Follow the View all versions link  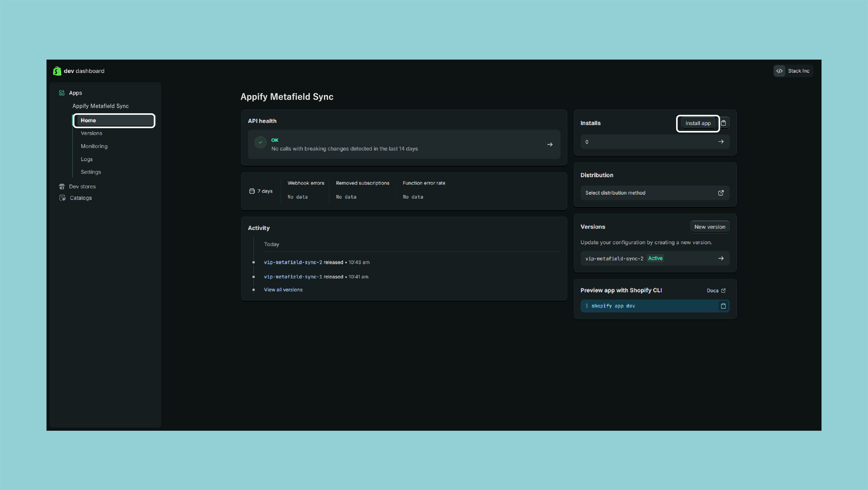click(283, 290)
